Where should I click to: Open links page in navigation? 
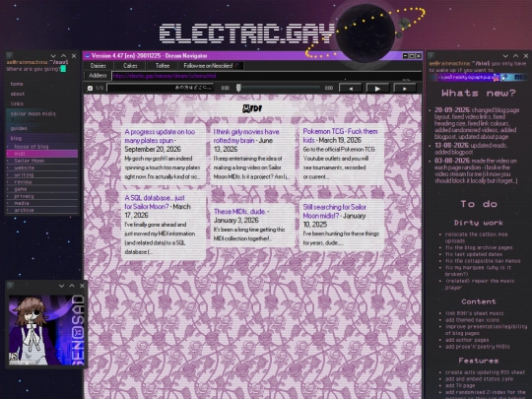17,103
